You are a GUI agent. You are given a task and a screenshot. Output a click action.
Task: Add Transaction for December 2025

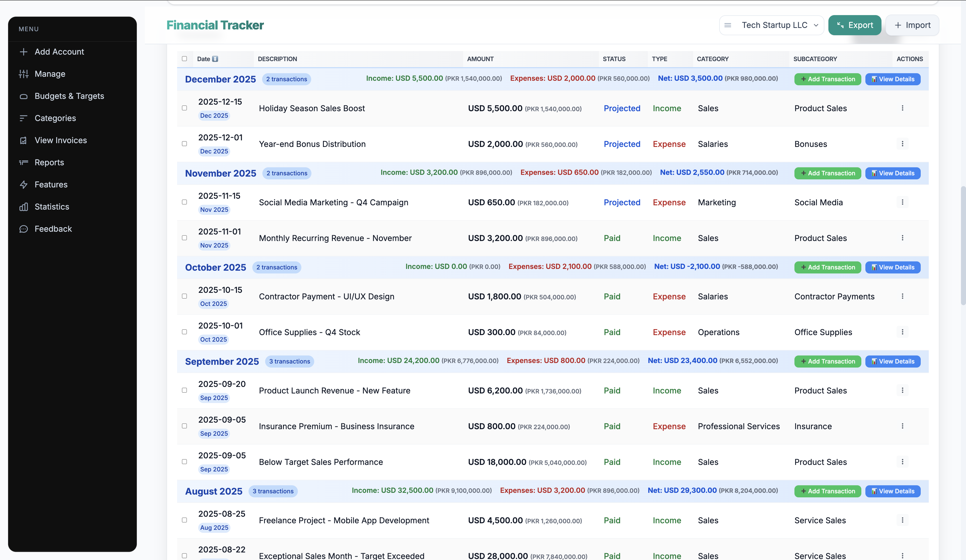827,79
